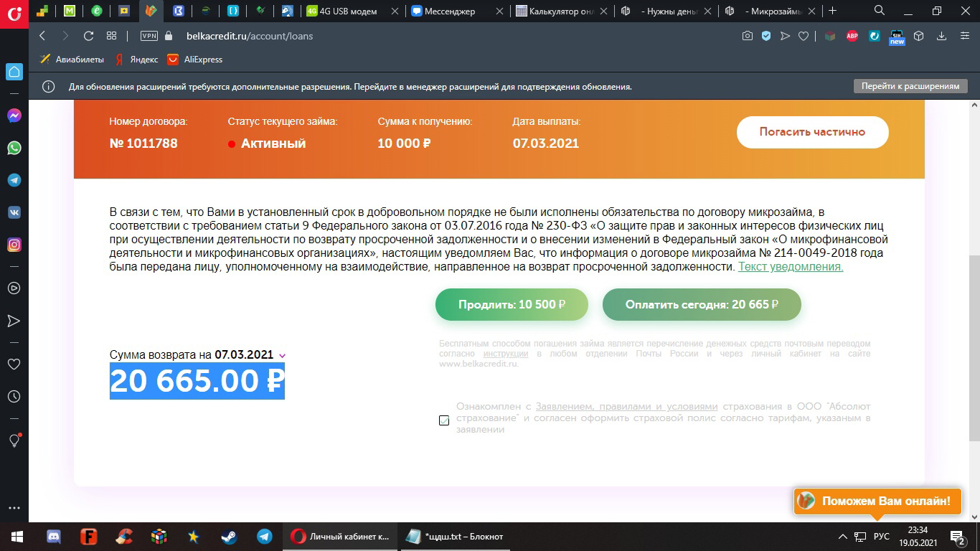Open browser history clock icon in sidebar
The image size is (980, 551).
[x=14, y=396]
